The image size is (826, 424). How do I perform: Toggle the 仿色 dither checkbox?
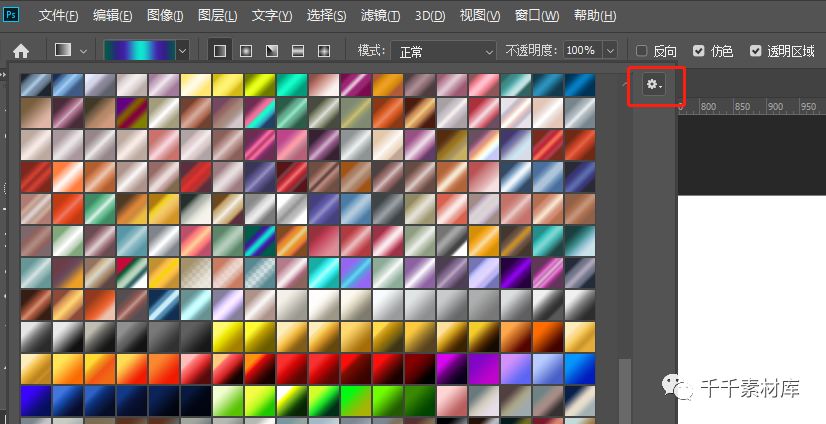coord(699,51)
